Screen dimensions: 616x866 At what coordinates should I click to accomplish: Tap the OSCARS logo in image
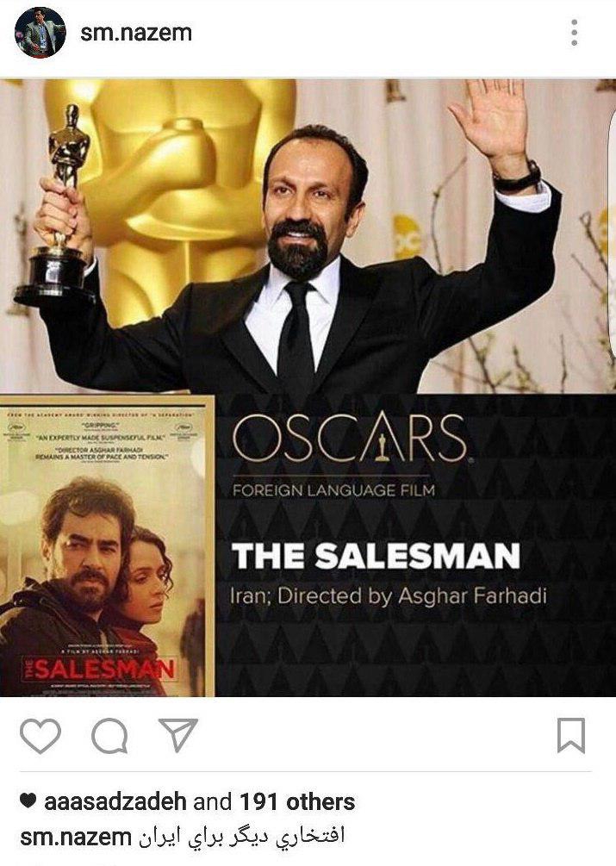pos(350,439)
